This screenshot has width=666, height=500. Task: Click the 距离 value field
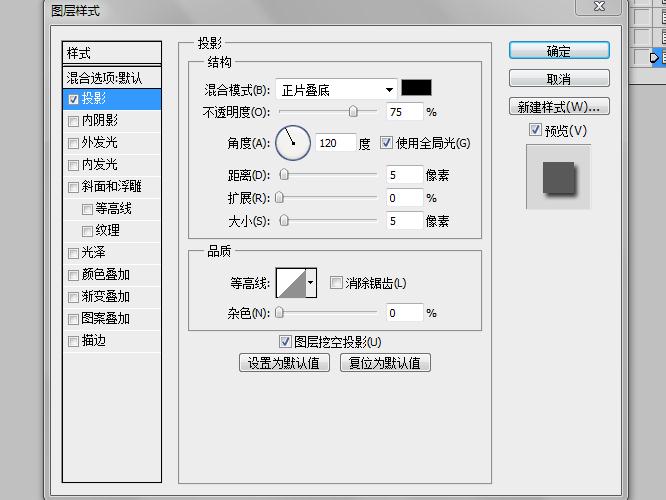click(x=405, y=175)
